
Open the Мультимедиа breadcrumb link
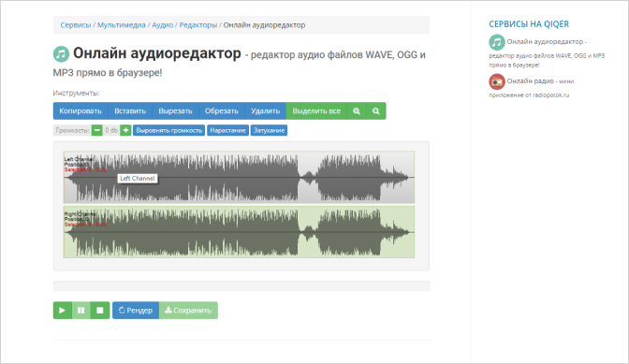121,25
